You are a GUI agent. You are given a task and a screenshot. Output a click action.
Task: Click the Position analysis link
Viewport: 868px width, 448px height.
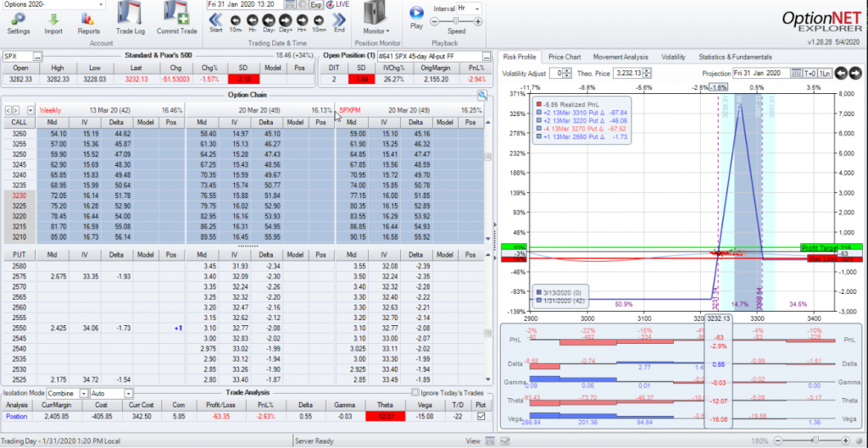coord(16,416)
